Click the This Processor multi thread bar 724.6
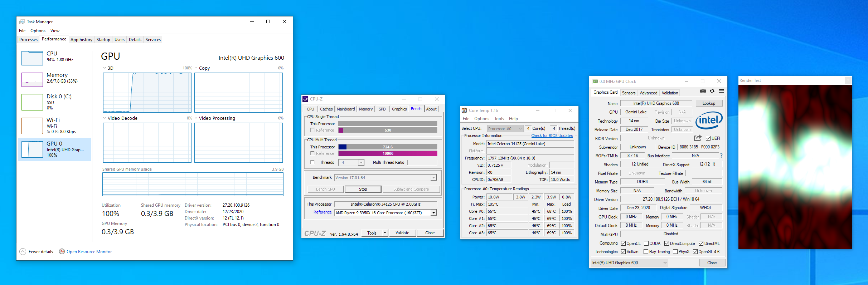The width and height of the screenshot is (868, 285). coord(388,147)
